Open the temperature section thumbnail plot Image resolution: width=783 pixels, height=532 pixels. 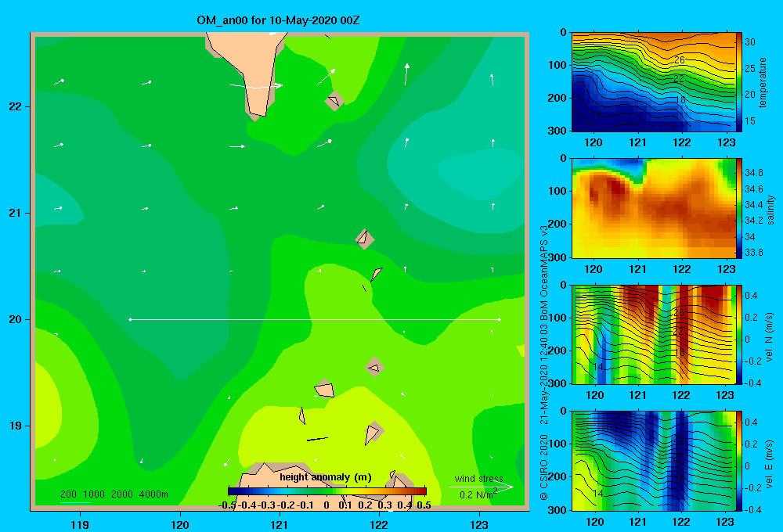pyautogui.click(x=654, y=82)
